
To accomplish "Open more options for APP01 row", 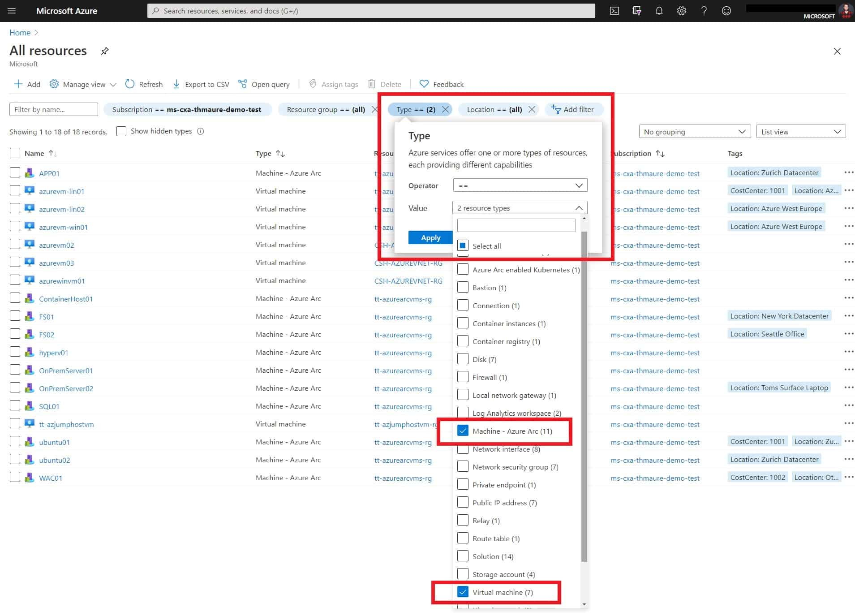I will pyautogui.click(x=848, y=172).
